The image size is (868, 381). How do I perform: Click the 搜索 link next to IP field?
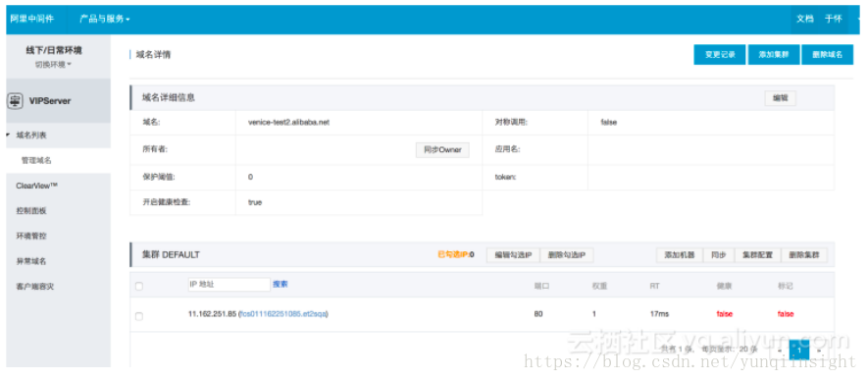point(281,284)
